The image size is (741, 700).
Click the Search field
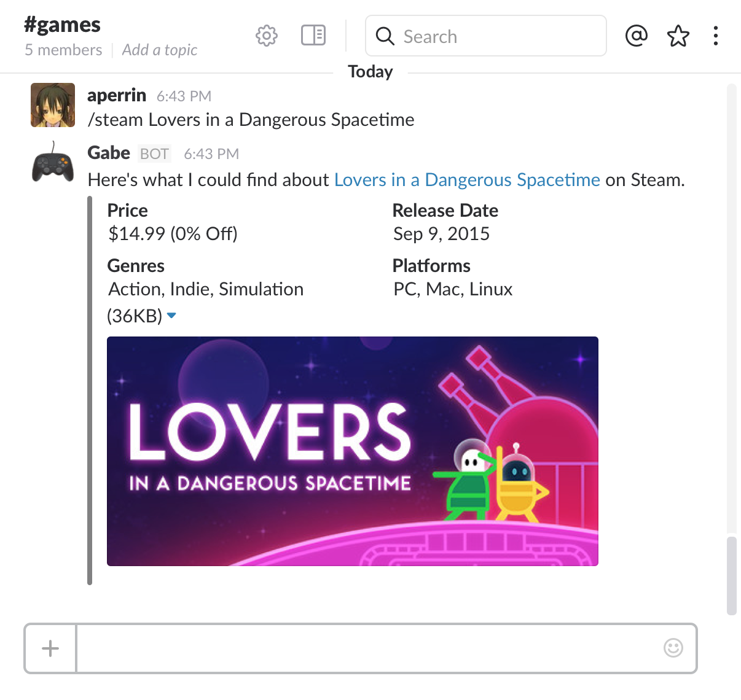[486, 36]
